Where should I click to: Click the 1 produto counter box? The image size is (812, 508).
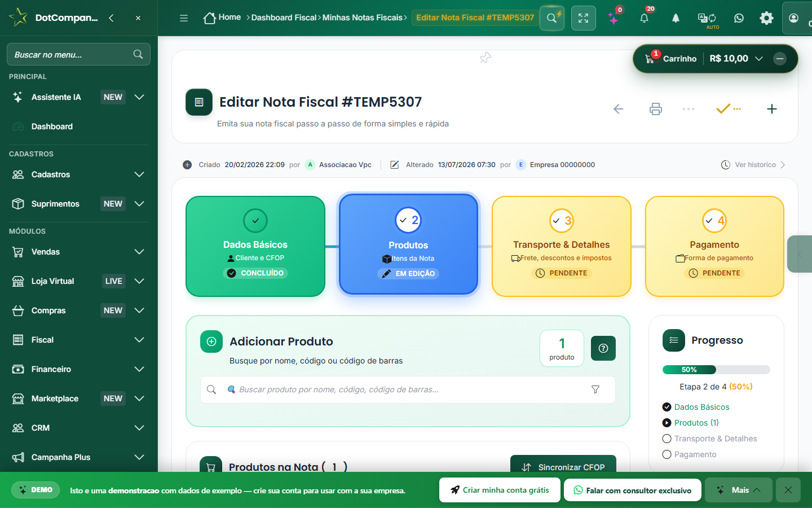[562, 348]
